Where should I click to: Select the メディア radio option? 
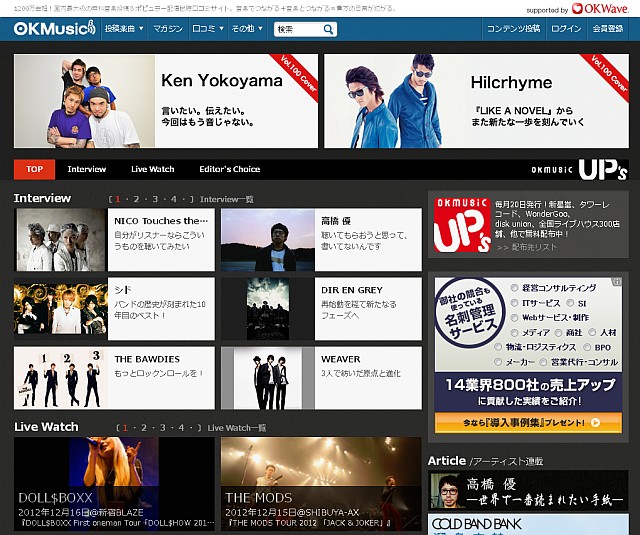pyautogui.click(x=514, y=333)
